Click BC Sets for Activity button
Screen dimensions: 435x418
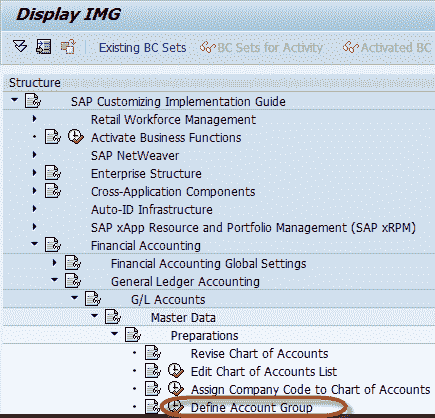pyautogui.click(x=261, y=48)
